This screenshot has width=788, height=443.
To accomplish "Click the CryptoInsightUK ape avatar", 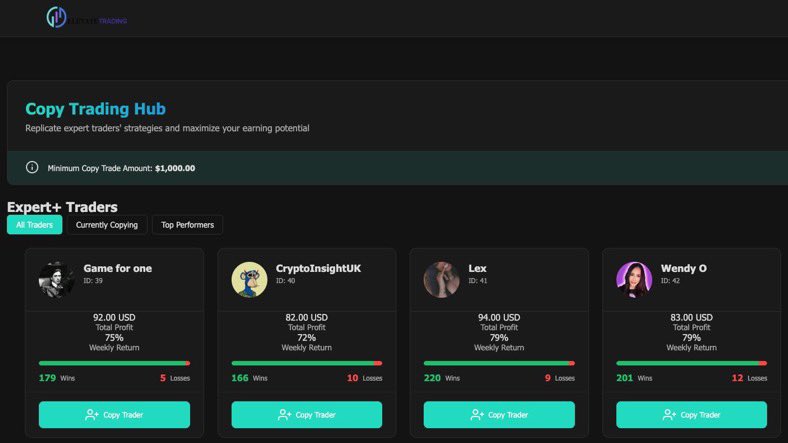I will click(249, 280).
